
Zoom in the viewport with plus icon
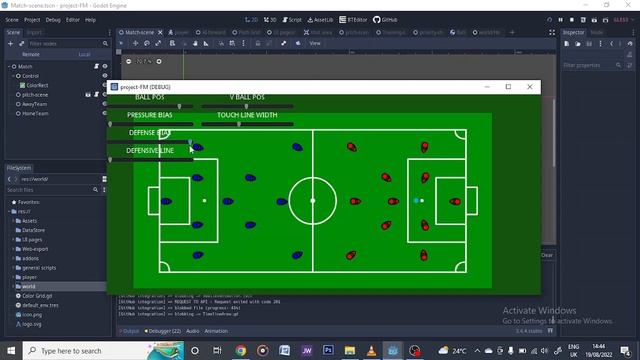point(159,61)
